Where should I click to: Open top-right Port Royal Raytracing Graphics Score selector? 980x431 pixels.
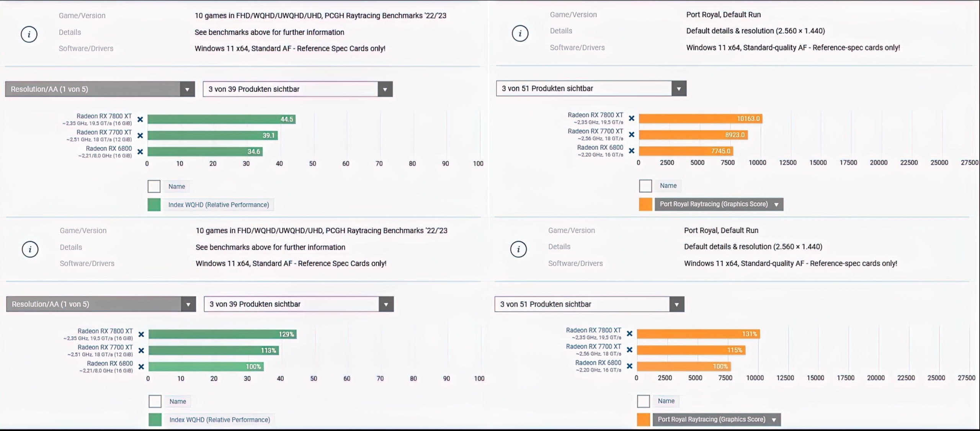pyautogui.click(x=719, y=204)
